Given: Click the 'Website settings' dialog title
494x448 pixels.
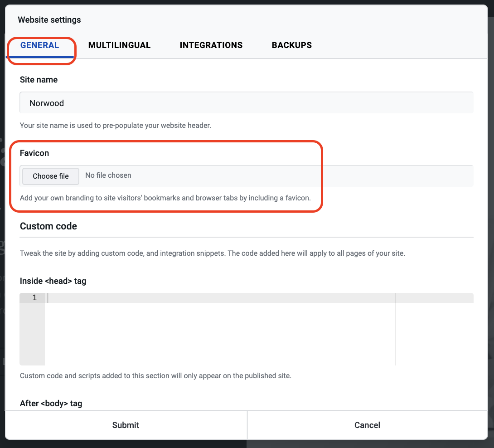Looking at the screenshot, I should 49,19.
